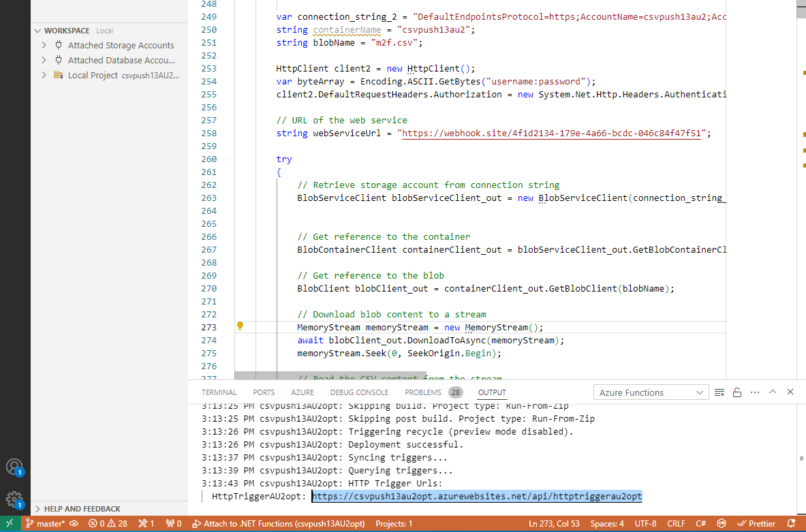Click the master branch indicator
This screenshot has height=532, width=806.
46,524
